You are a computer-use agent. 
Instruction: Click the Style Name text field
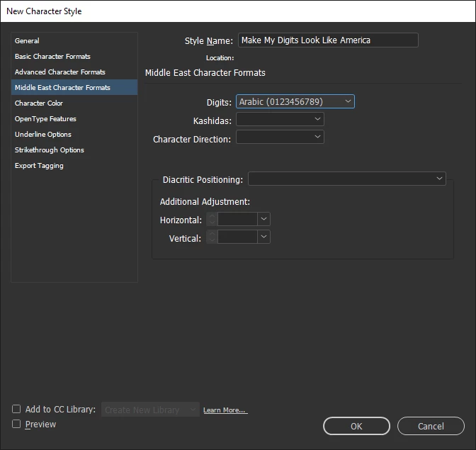(328, 40)
